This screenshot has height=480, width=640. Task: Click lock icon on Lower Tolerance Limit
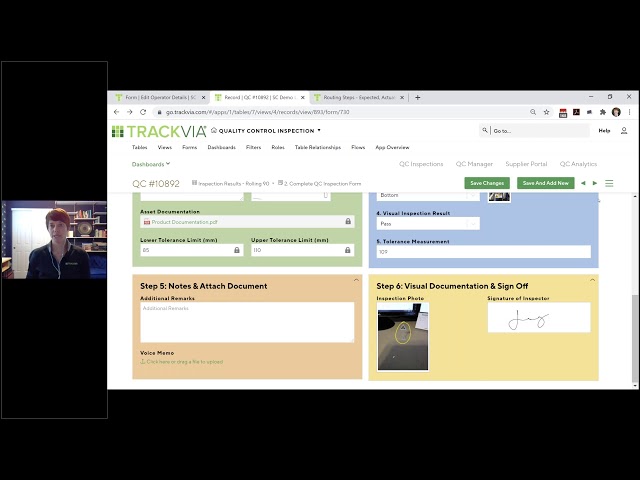[237, 250]
